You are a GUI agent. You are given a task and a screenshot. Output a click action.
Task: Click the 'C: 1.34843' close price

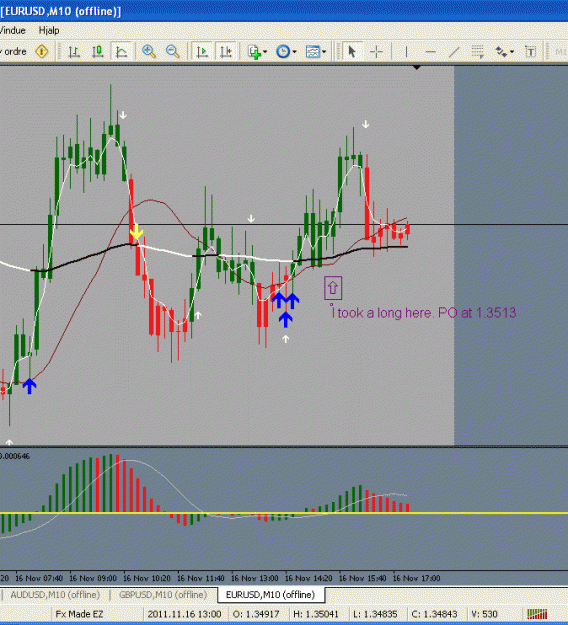434,614
